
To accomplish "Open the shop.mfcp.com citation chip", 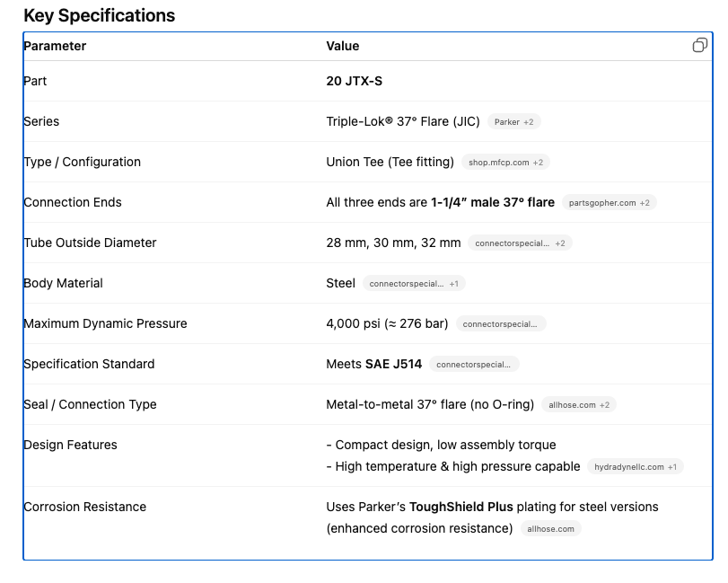I will 505,163.
